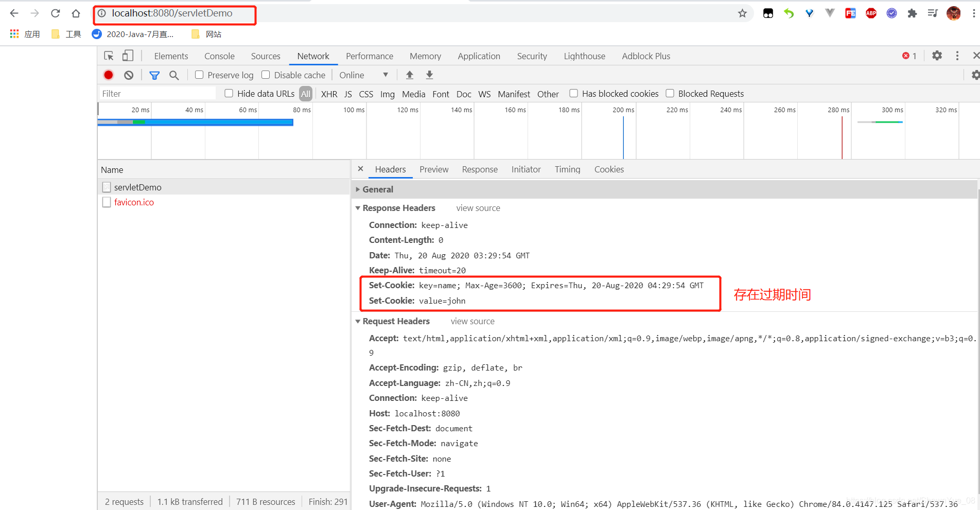Open the 网站 bookmark folder
Image resolution: width=980 pixels, height=510 pixels.
206,34
